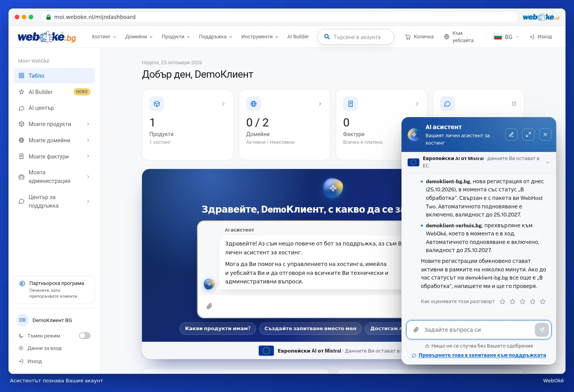Send the message with the paper plane button

coord(542,330)
